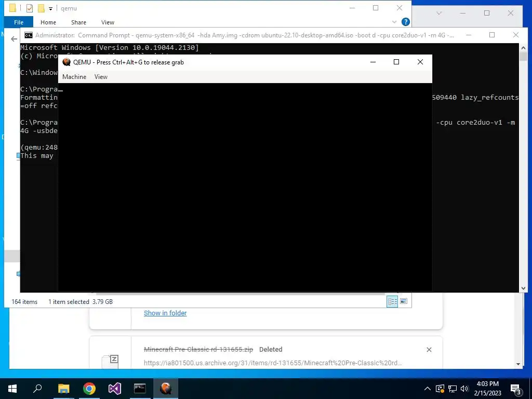Expand the Explorer ribbon chevron
Image resolution: width=532 pixels, height=399 pixels.
(394, 22)
